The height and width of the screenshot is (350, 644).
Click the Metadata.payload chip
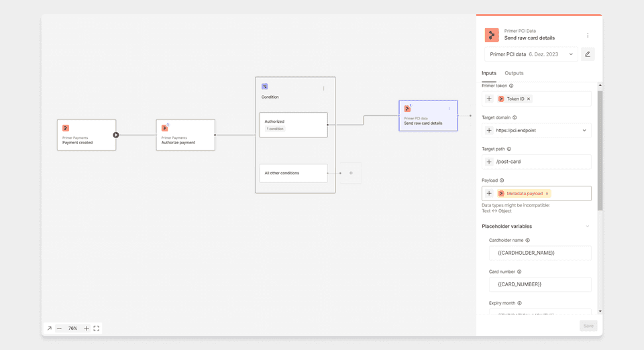point(524,194)
